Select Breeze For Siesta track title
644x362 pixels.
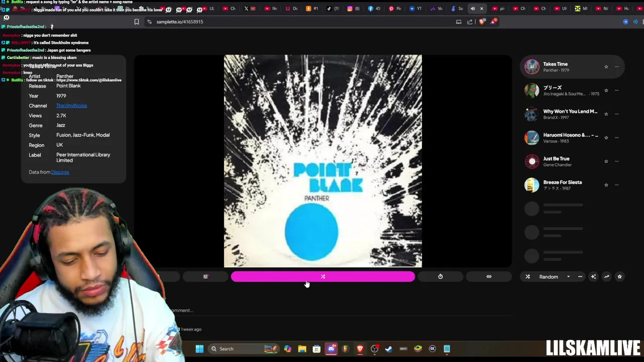(x=562, y=183)
